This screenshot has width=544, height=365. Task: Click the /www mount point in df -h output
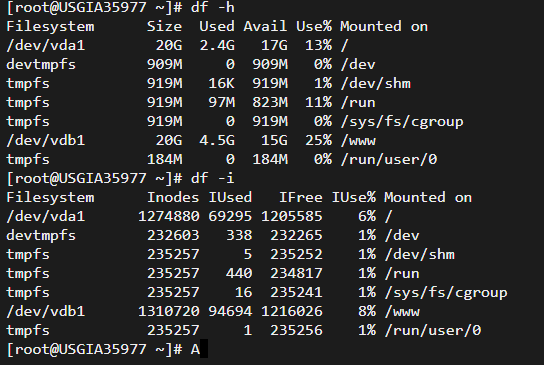coord(358,141)
